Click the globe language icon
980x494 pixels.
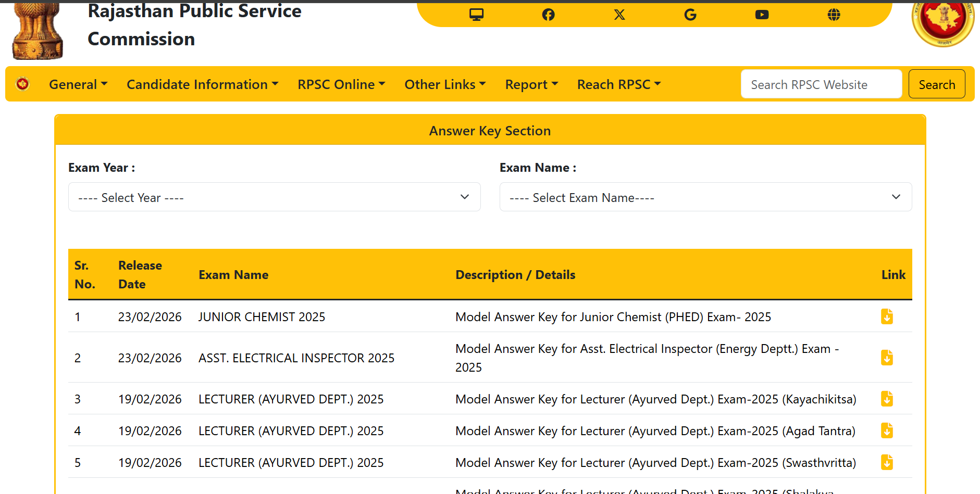pos(834,15)
